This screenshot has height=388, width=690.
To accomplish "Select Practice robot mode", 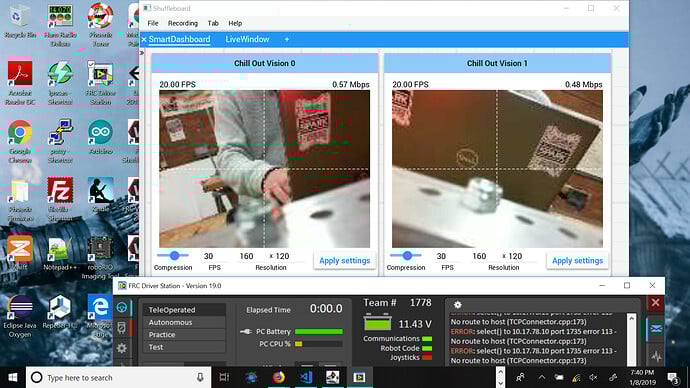I will pyautogui.click(x=184, y=335).
